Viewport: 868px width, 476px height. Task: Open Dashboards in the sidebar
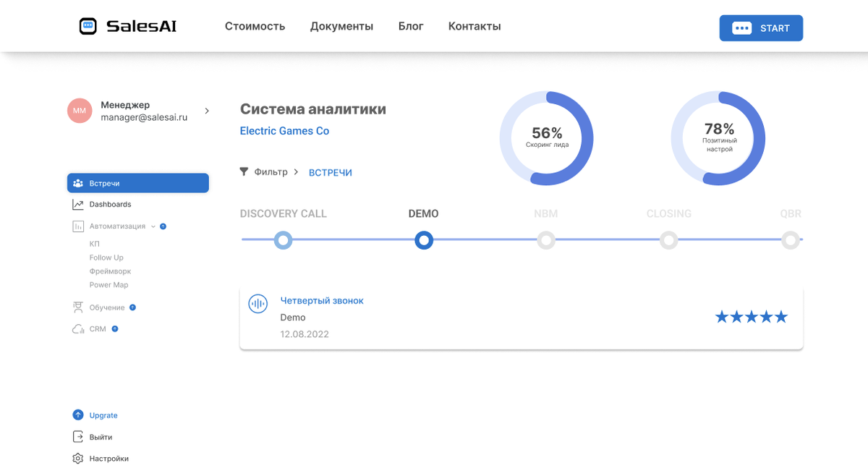coord(110,204)
